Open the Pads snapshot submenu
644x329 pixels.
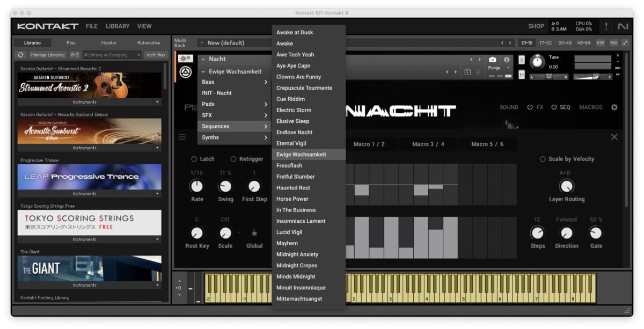[x=235, y=104]
